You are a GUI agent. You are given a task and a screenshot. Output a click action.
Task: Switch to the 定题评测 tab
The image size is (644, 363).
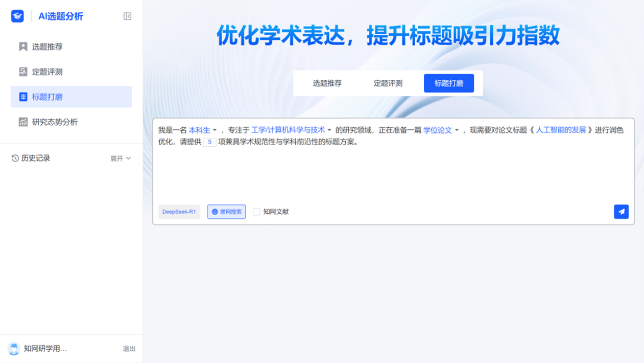pos(388,83)
